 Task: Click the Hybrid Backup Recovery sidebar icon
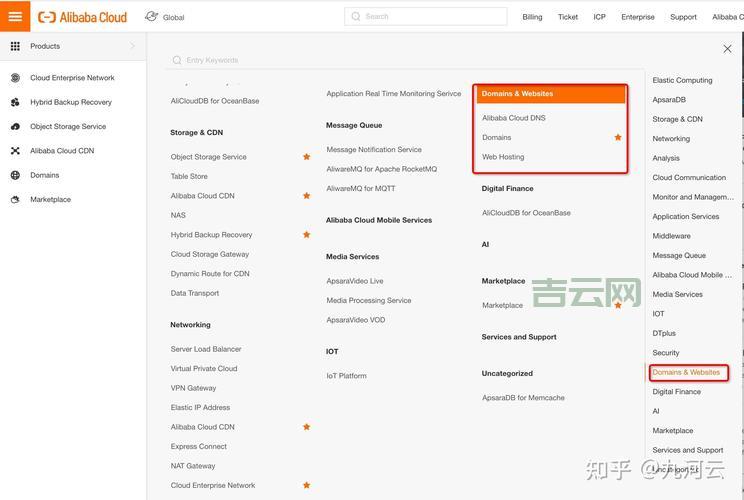click(x=15, y=102)
